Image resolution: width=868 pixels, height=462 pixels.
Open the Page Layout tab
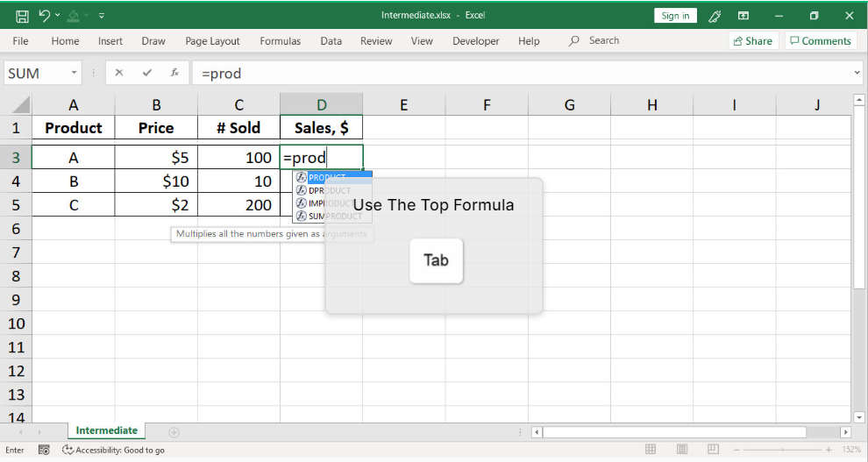coord(212,41)
